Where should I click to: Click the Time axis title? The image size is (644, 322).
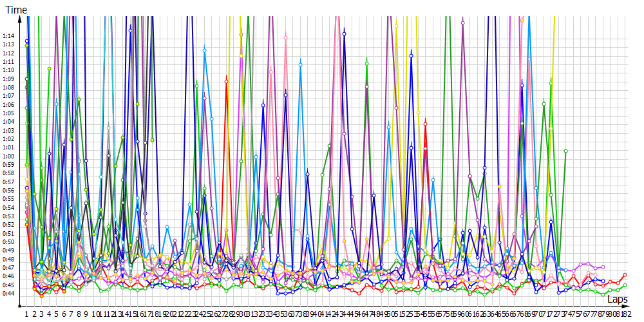16,10
